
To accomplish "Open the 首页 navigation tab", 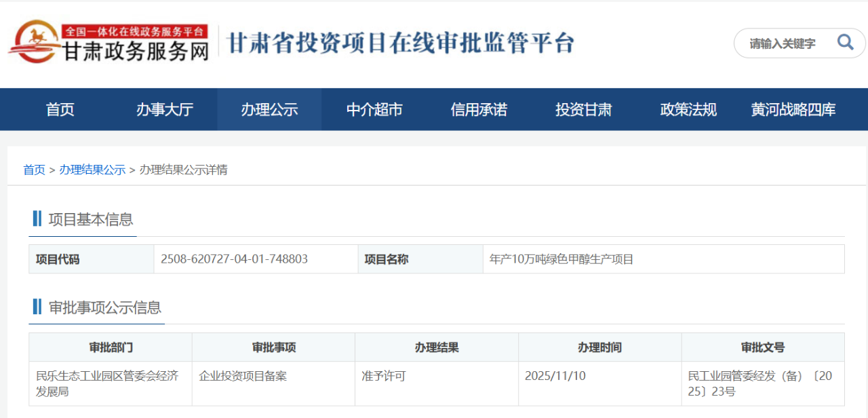I will pos(60,109).
